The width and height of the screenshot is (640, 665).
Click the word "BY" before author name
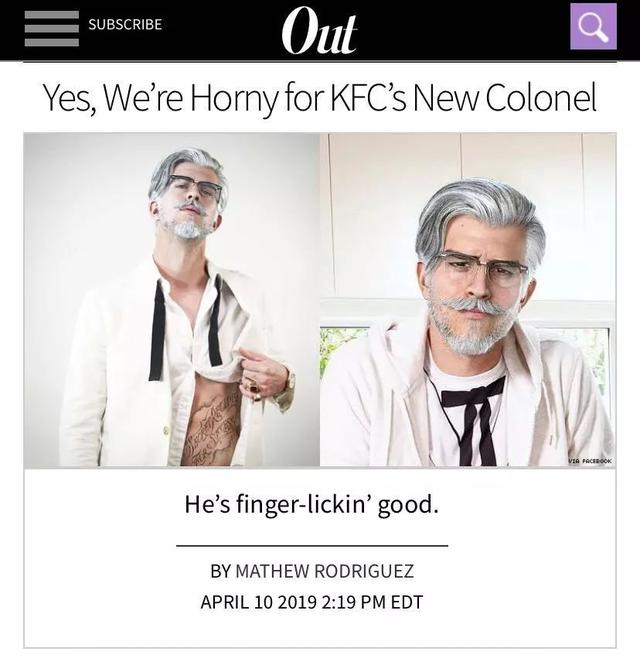(x=220, y=571)
